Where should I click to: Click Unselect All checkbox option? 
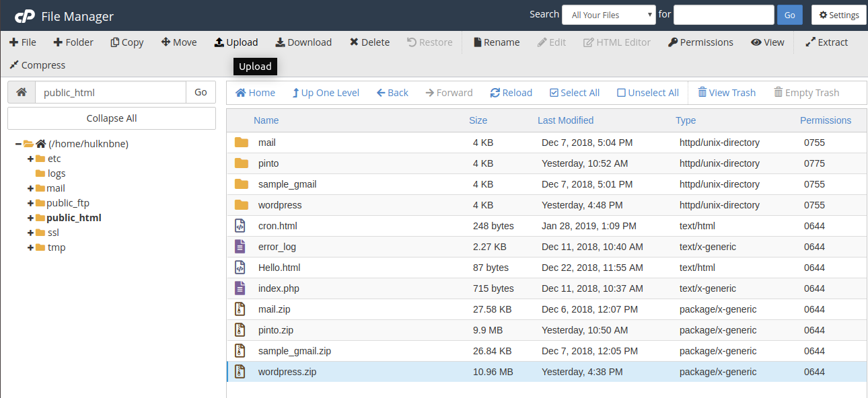(647, 93)
